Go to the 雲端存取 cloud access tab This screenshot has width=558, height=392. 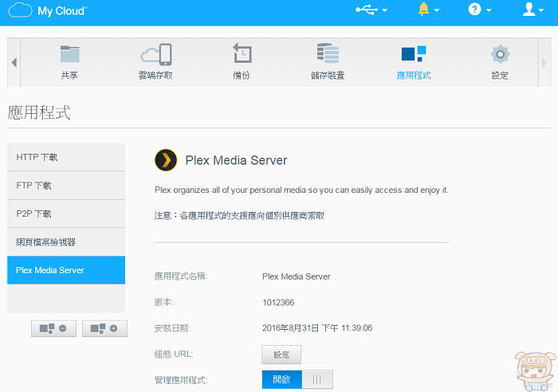(x=155, y=62)
